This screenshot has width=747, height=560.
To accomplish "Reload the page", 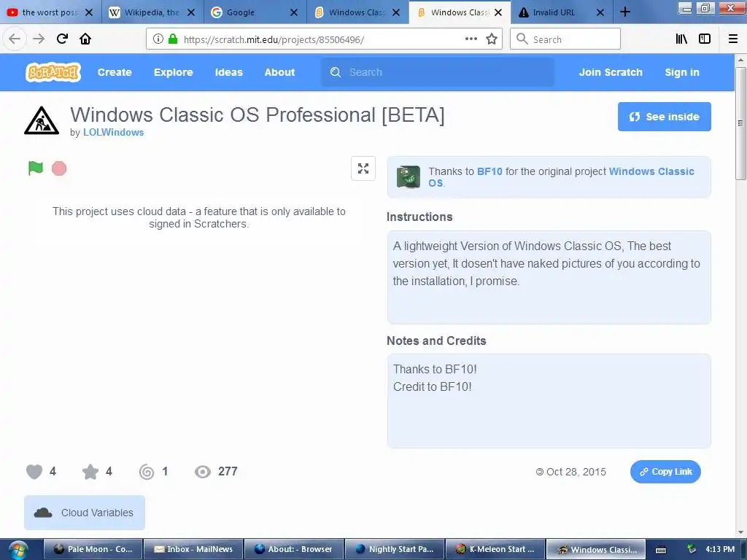I will 63,39.
